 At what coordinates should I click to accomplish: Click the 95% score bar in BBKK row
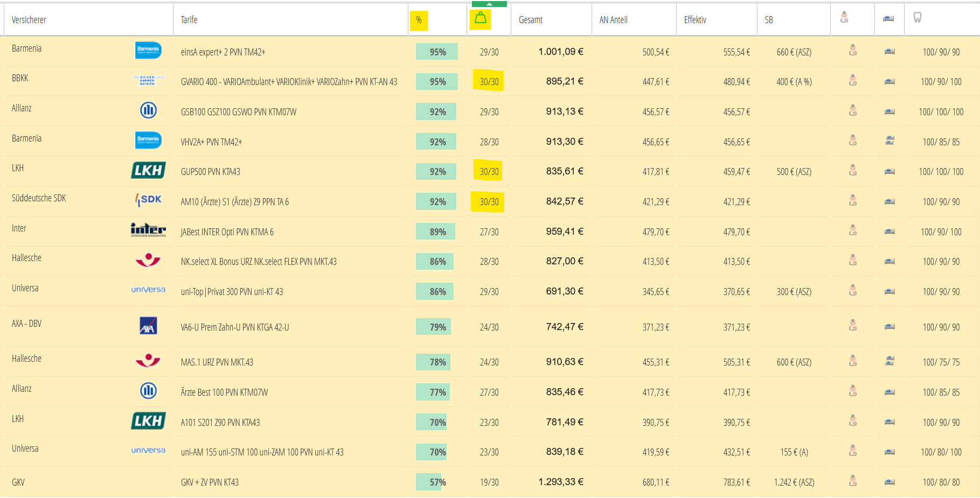[x=437, y=82]
